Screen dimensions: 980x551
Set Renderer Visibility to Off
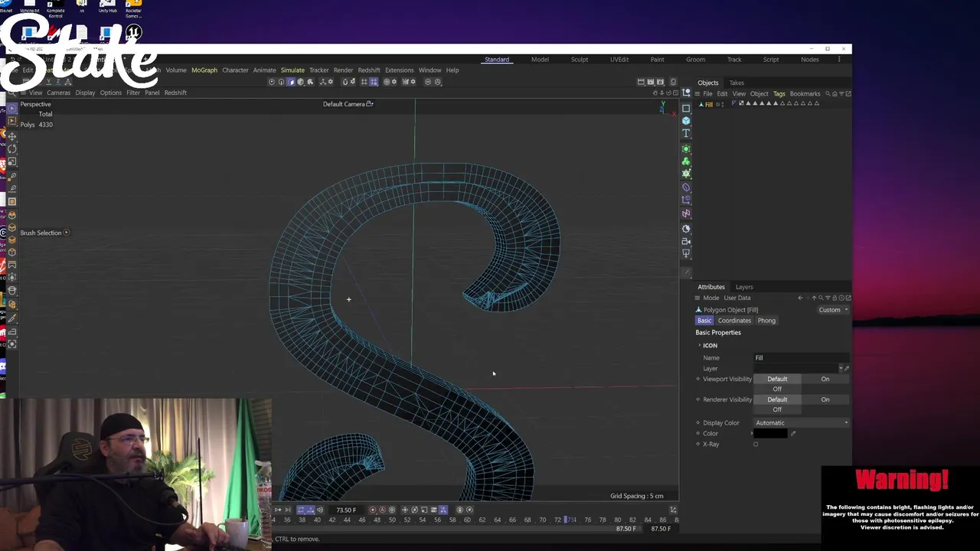tap(776, 409)
